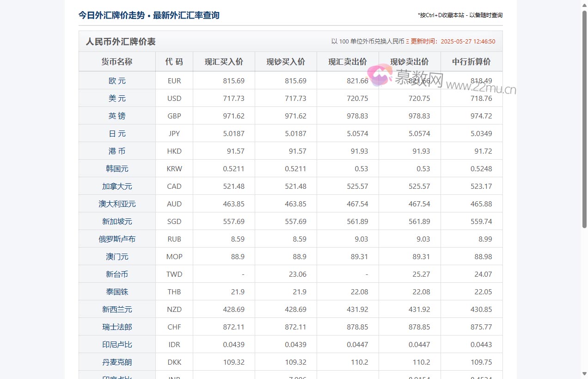Open the 加拿大元 (CAD) link
588x379 pixels.
pos(117,186)
